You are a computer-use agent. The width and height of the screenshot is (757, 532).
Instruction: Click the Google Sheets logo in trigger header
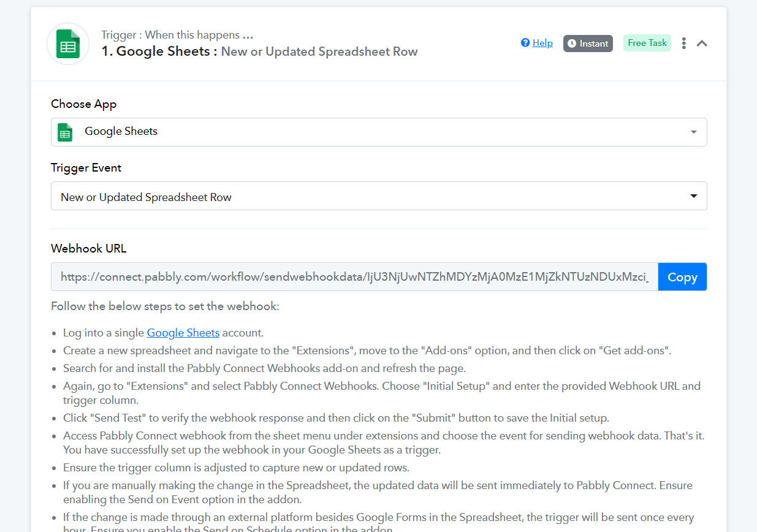click(68, 44)
